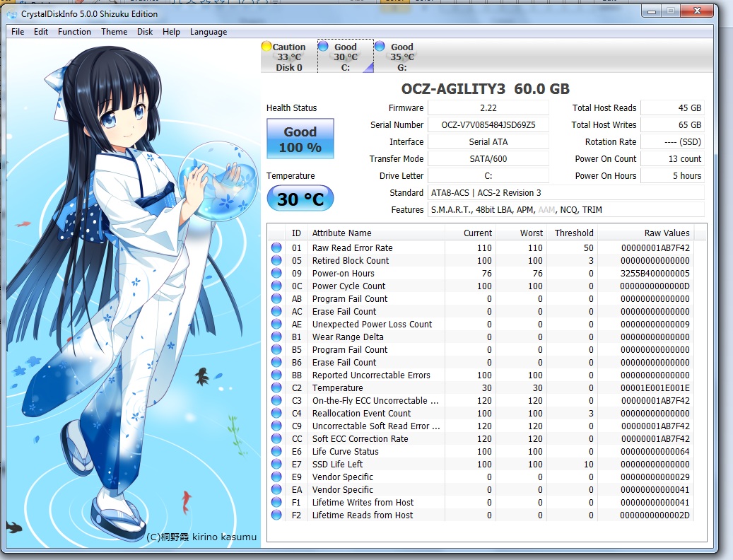The height and width of the screenshot is (560, 733).
Task: Open the Function menu
Action: pyautogui.click(x=74, y=32)
